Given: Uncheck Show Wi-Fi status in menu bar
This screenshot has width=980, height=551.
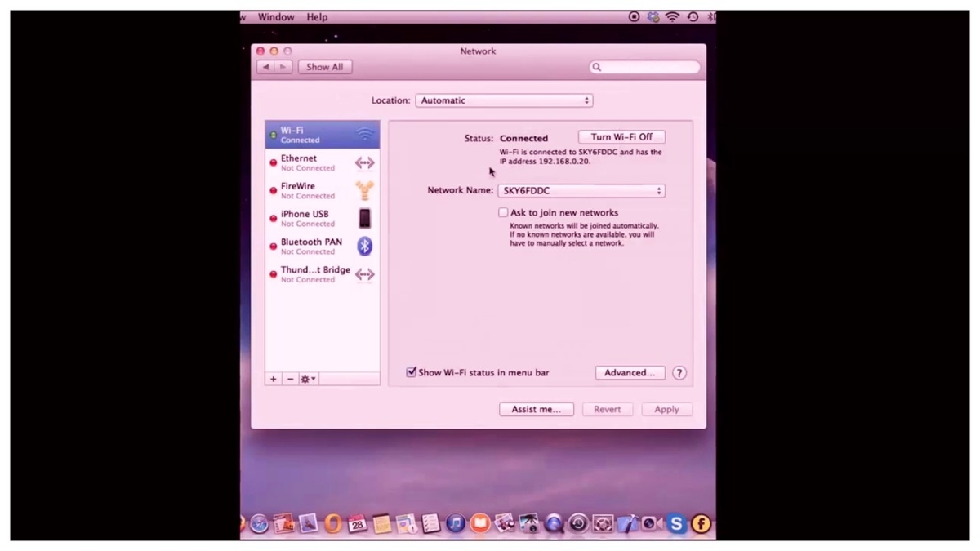Looking at the screenshot, I should pos(411,372).
